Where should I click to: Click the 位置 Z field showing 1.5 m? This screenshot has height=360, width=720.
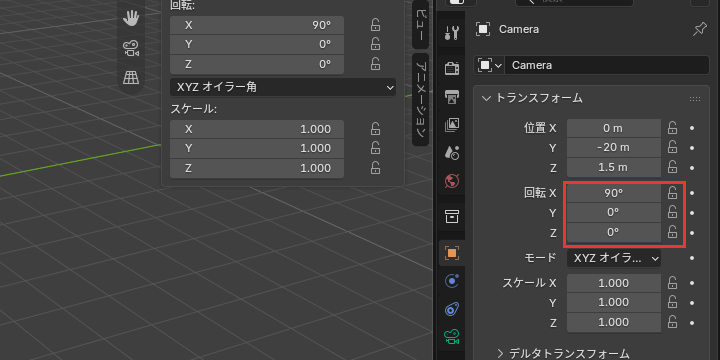614,167
